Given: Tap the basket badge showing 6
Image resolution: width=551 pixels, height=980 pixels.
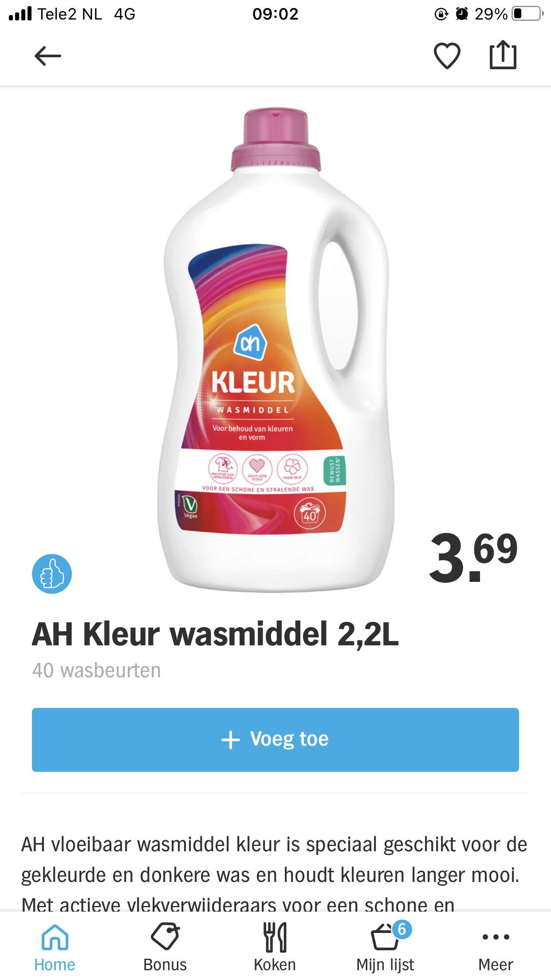Looking at the screenshot, I should (402, 929).
